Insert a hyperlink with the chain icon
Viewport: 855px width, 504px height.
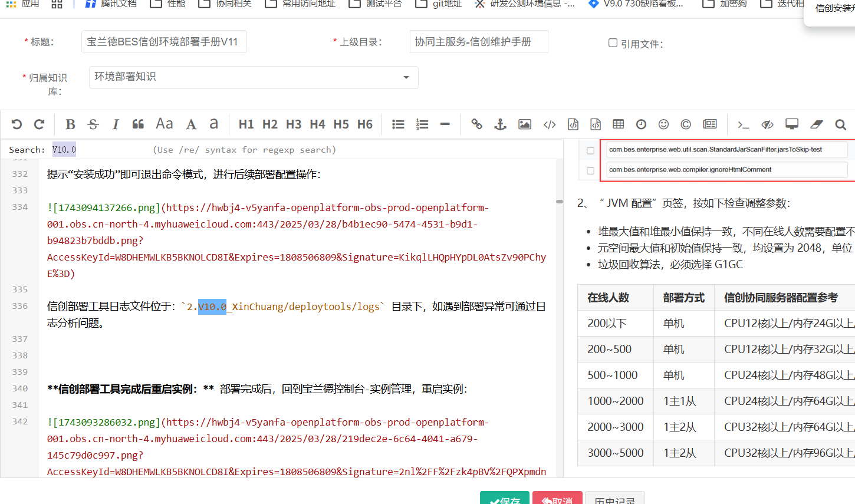(x=476, y=124)
